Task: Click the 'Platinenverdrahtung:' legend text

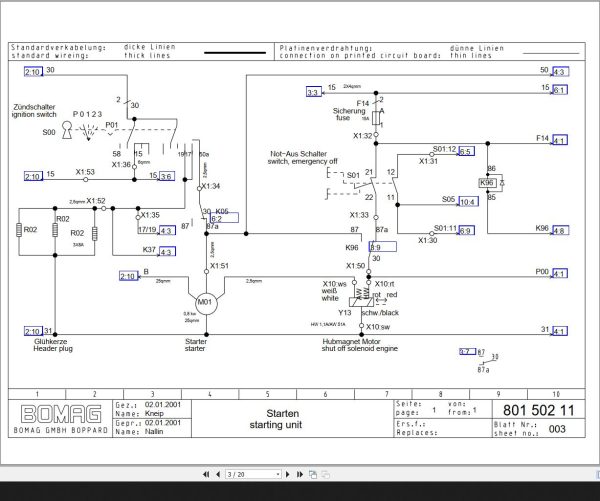Action: pyautogui.click(x=326, y=48)
